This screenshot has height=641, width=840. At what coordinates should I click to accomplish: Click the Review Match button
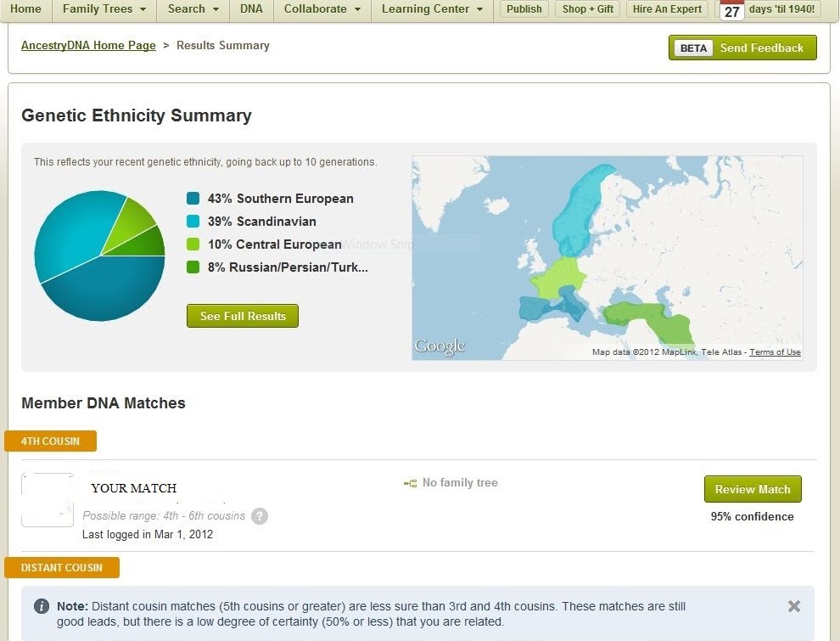click(x=753, y=489)
